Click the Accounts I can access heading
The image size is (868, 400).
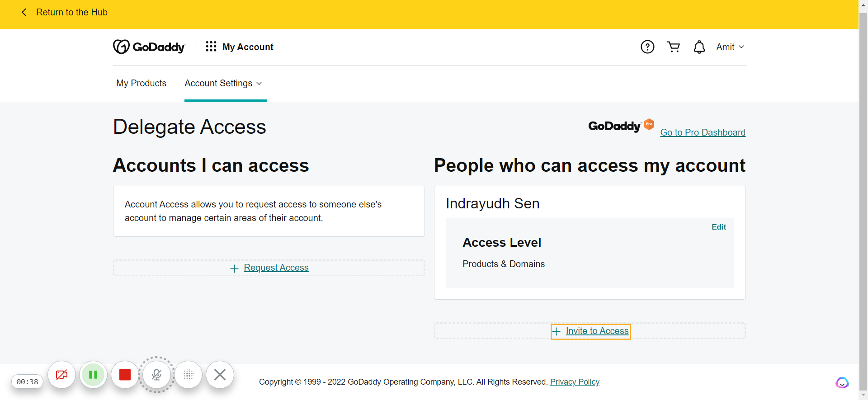(211, 165)
